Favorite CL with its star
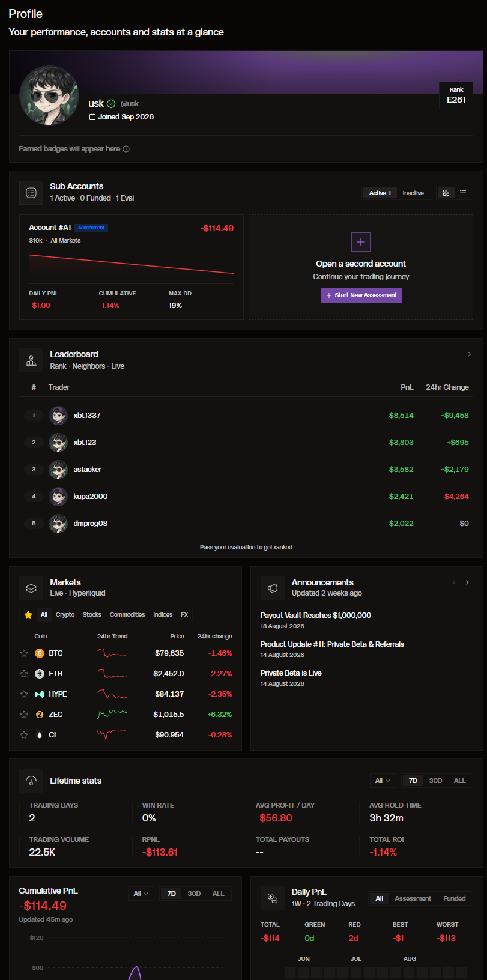The width and height of the screenshot is (487, 980). tap(24, 735)
